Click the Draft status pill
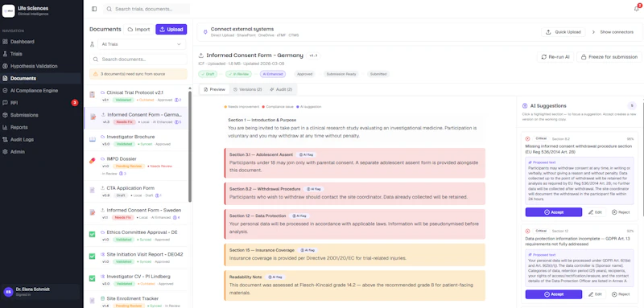The image size is (644, 308). coord(208,74)
